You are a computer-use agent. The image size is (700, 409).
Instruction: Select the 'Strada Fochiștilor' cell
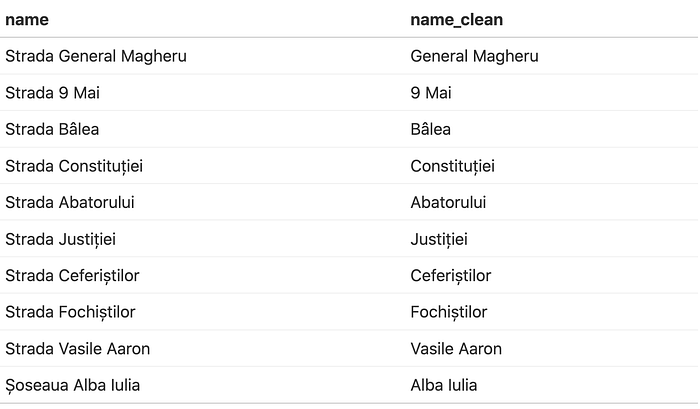click(70, 312)
